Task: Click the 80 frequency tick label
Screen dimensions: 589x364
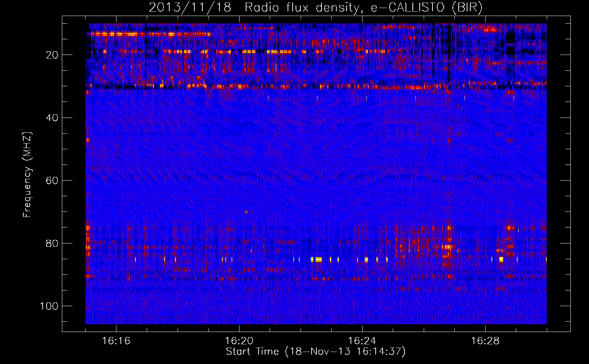Action: (52, 244)
